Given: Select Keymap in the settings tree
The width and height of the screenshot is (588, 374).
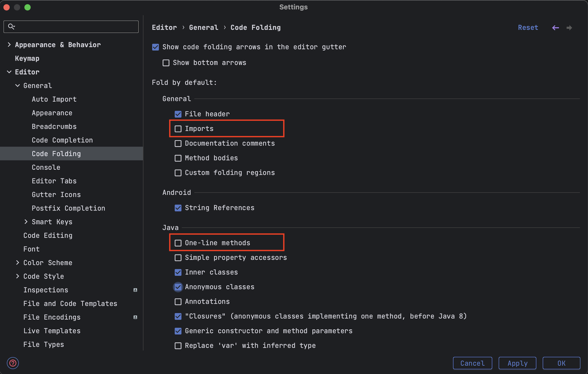Looking at the screenshot, I should click(x=27, y=58).
